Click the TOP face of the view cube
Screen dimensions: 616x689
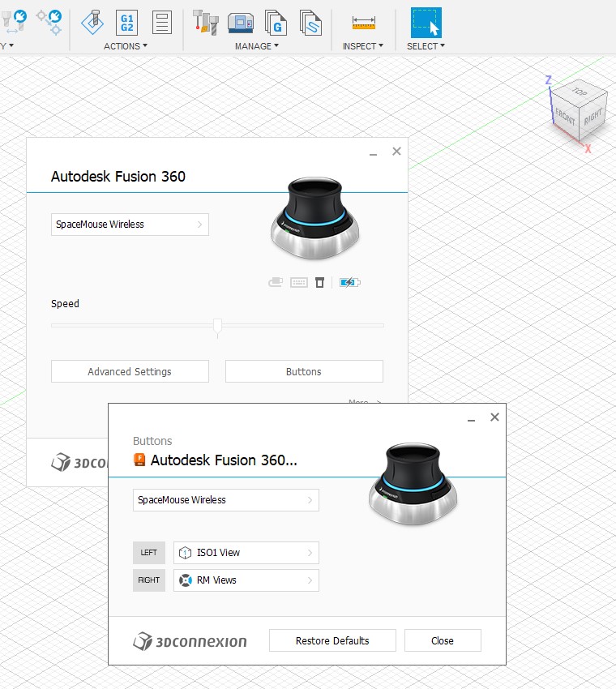point(580,92)
